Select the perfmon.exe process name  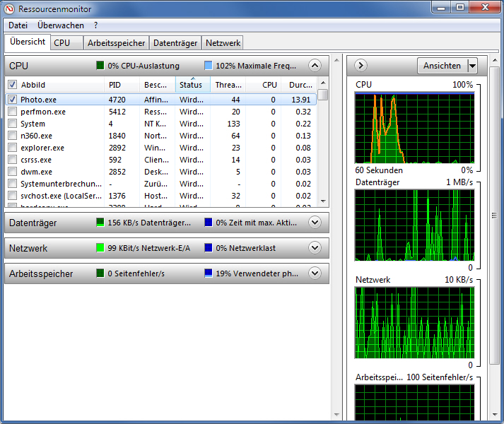click(43, 112)
